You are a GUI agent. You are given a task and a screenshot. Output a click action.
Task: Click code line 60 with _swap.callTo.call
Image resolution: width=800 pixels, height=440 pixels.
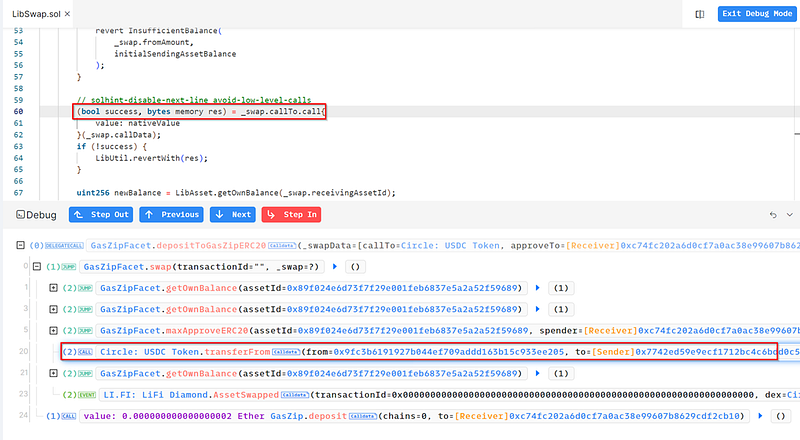pos(200,112)
